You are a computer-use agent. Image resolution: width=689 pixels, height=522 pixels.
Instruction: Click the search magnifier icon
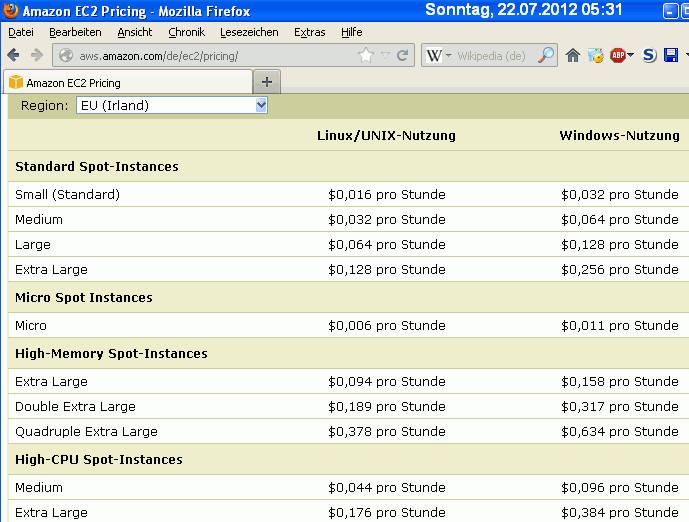coord(546,56)
